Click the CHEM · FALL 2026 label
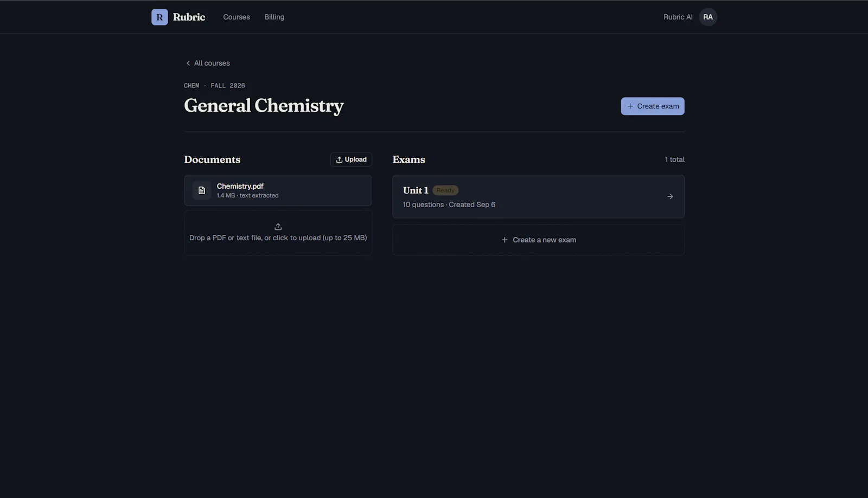 click(214, 86)
